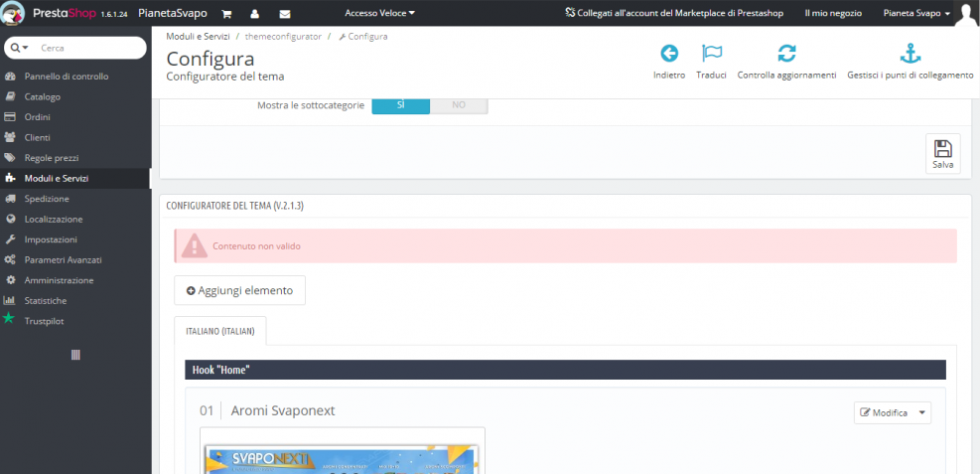Click the Traduci flag icon
This screenshot has width=980, height=474.
711,54
